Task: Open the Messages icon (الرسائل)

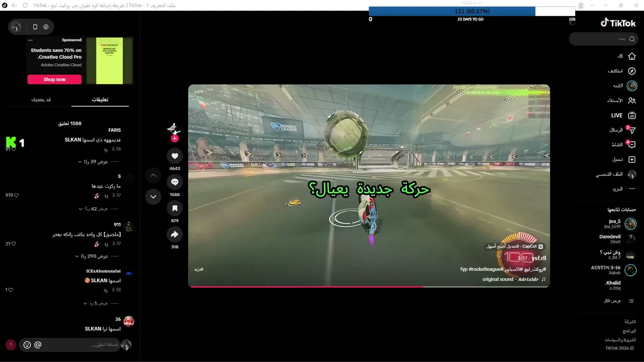Action: pyautogui.click(x=632, y=130)
